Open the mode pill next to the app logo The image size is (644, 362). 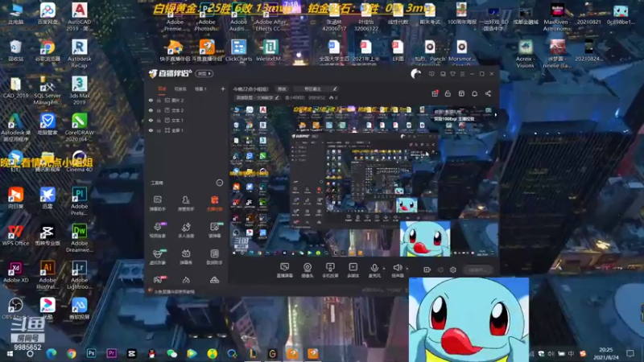pyautogui.click(x=204, y=74)
